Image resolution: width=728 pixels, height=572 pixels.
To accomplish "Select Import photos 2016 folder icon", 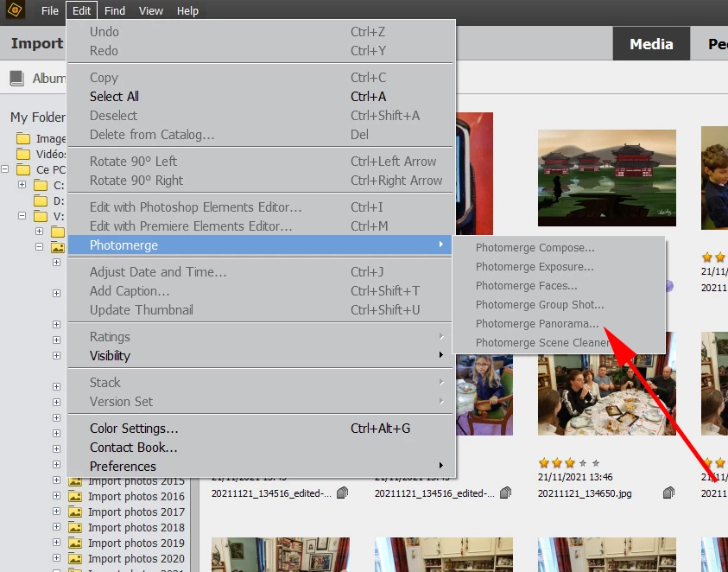I will coord(75,496).
